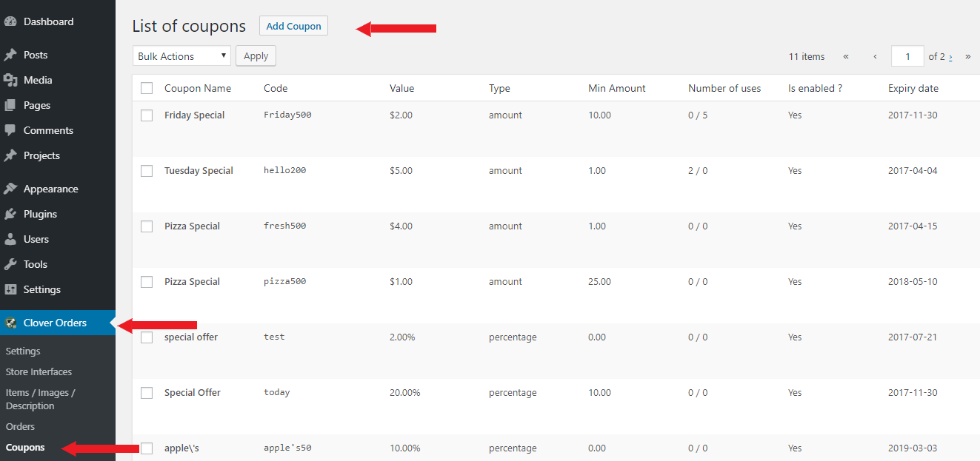
Task: Click the Dashboard gauge icon
Action: pos(10,21)
